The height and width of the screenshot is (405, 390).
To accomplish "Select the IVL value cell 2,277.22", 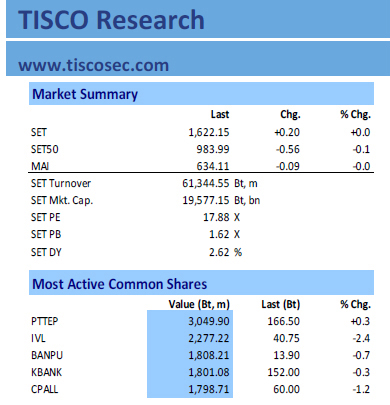I will pos(190,338).
